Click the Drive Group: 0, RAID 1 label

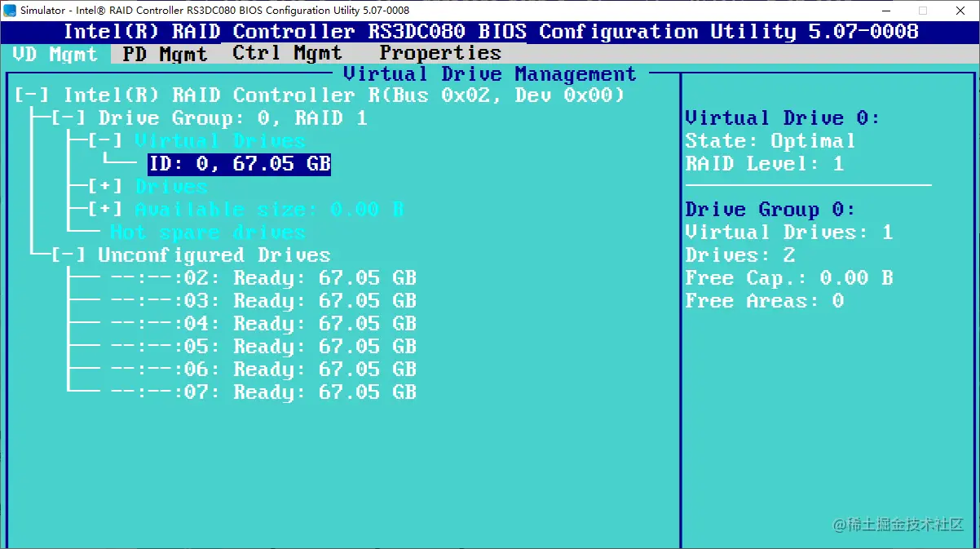point(233,119)
